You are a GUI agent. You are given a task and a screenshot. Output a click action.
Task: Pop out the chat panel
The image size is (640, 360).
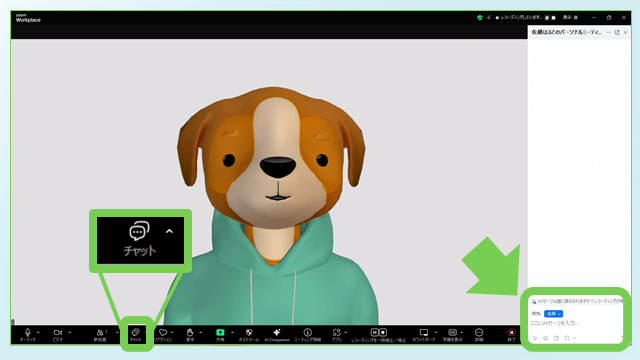[617, 32]
